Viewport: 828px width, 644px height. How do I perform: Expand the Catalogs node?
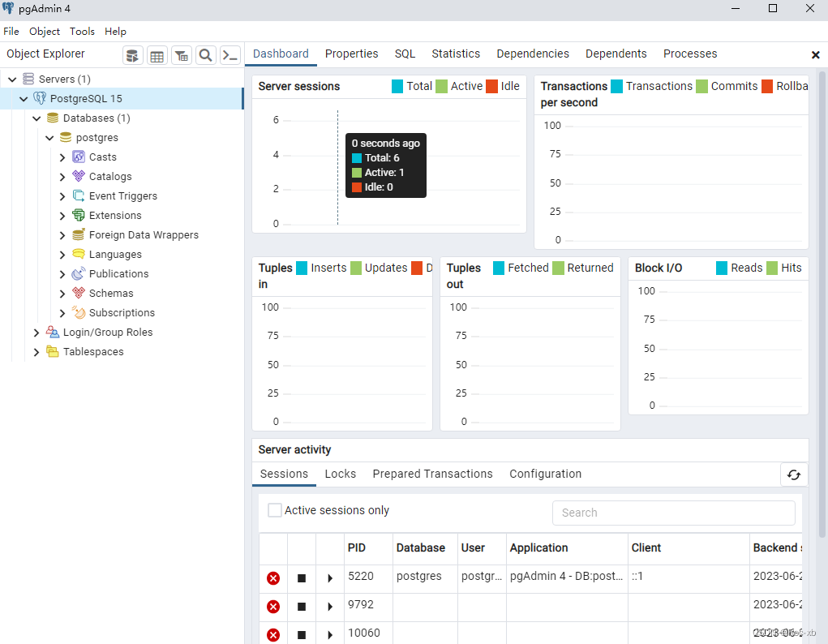[62, 177]
